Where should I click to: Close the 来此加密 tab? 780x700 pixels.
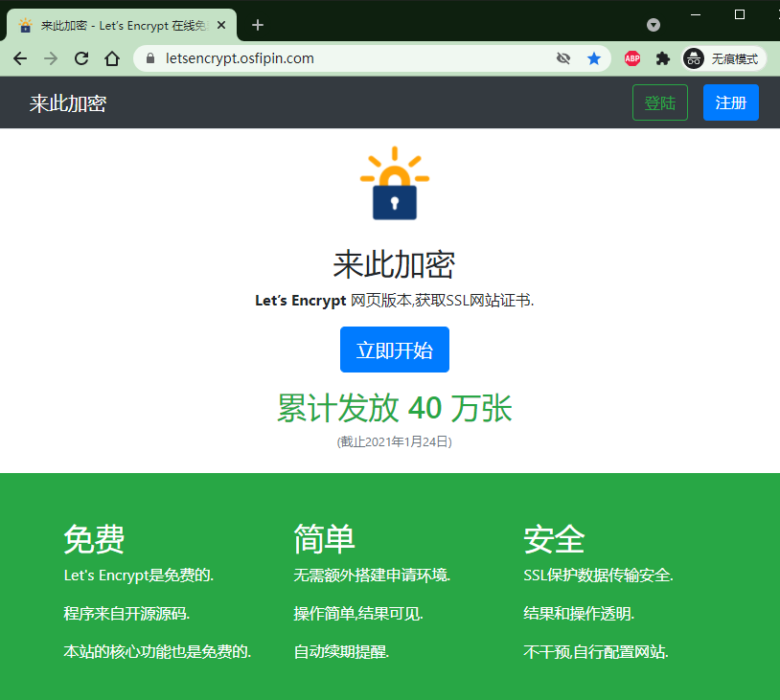click(x=222, y=26)
